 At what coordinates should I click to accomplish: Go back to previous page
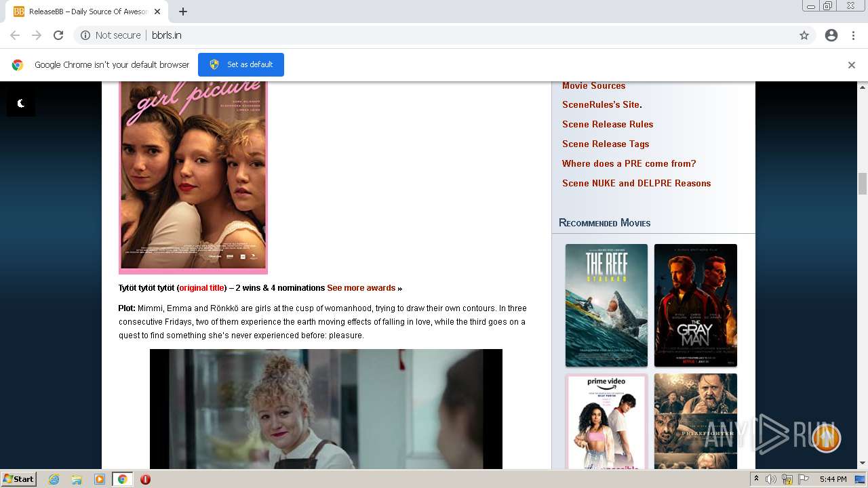point(15,35)
